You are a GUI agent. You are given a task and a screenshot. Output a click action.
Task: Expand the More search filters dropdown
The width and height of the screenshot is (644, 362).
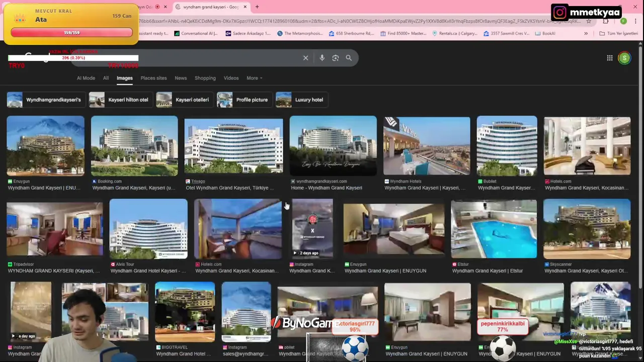click(255, 78)
